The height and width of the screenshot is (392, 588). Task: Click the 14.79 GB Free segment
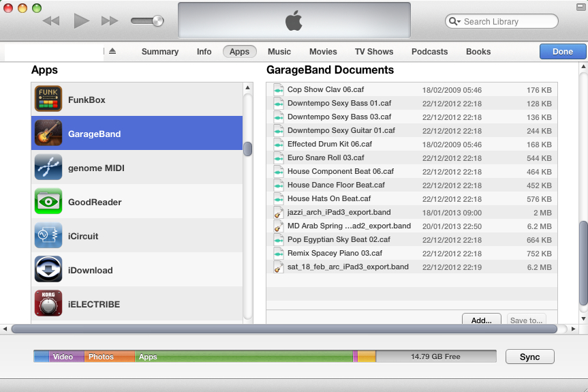[436, 357]
